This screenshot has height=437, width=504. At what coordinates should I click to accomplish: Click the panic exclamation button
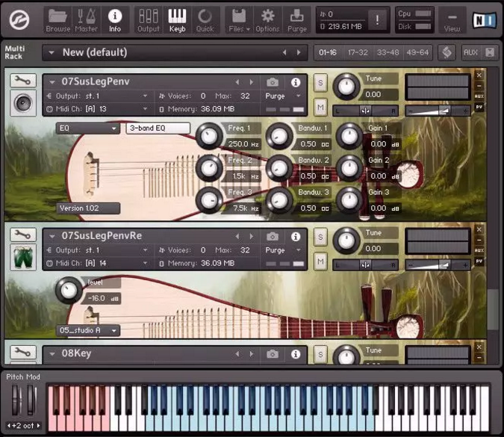coord(377,20)
